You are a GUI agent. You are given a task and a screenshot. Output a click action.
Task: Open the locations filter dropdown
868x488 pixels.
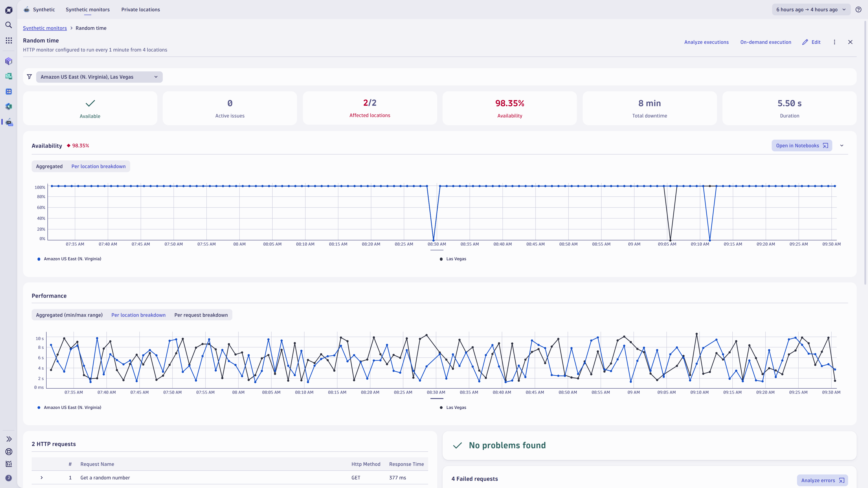tap(99, 77)
